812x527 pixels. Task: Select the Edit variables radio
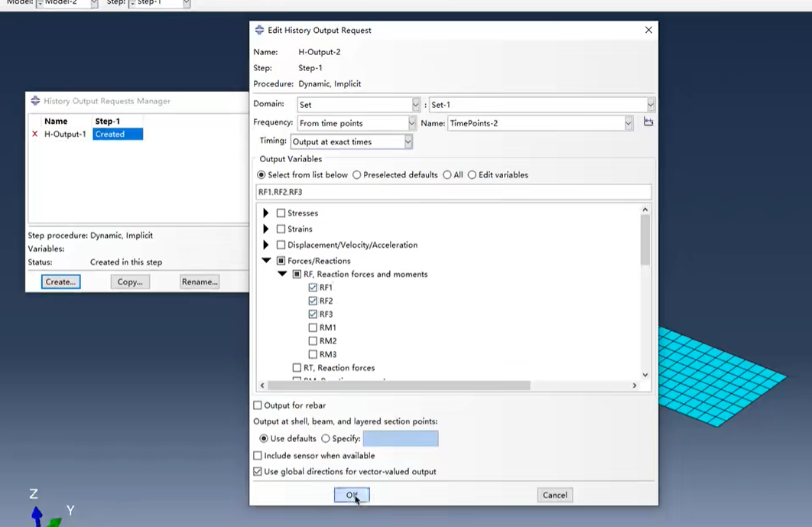472,175
